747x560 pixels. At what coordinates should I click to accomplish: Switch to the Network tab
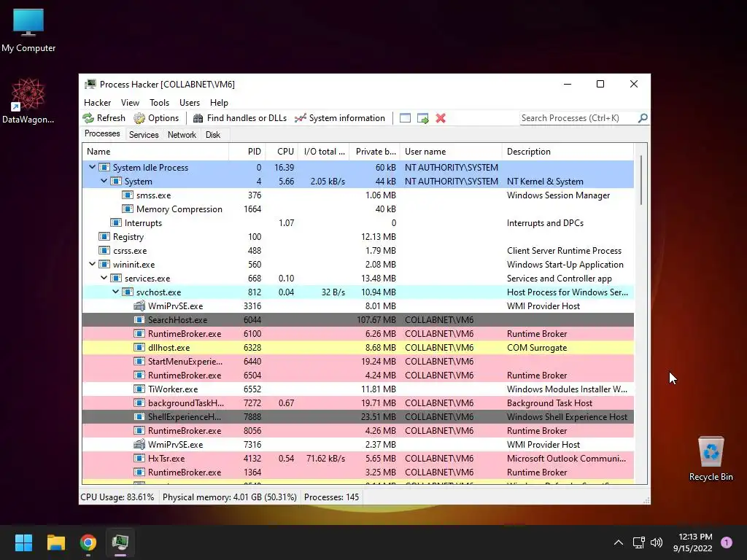pos(182,135)
